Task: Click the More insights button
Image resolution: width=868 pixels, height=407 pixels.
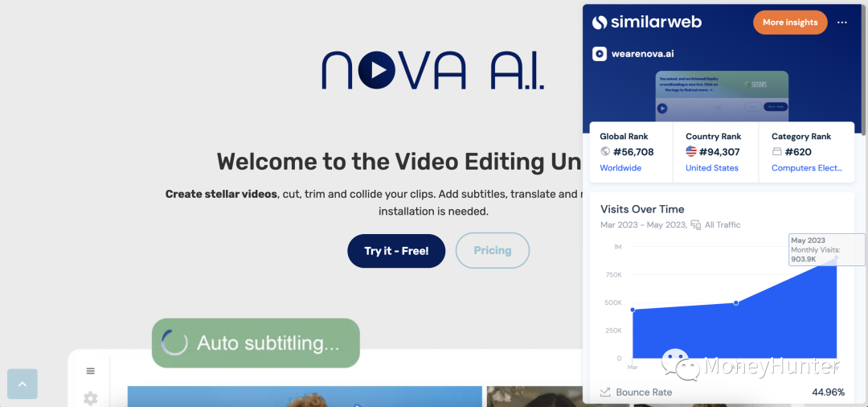Action: 790,23
